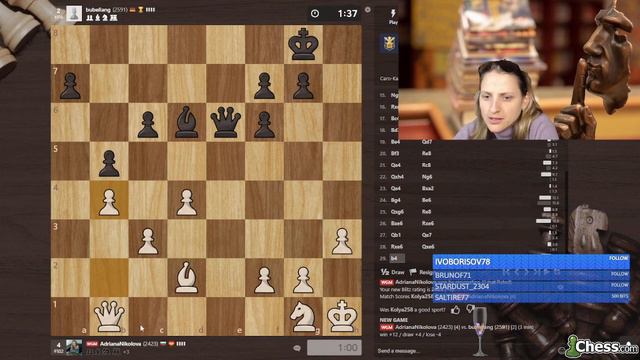Open bubeliang's profile name link
This screenshot has width=640, height=360.
coord(98,10)
